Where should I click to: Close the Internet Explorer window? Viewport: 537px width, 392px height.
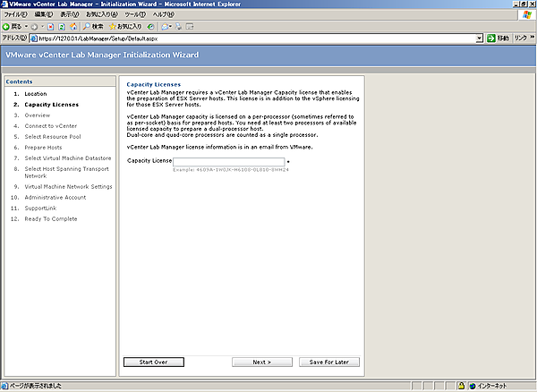pos(532,4)
